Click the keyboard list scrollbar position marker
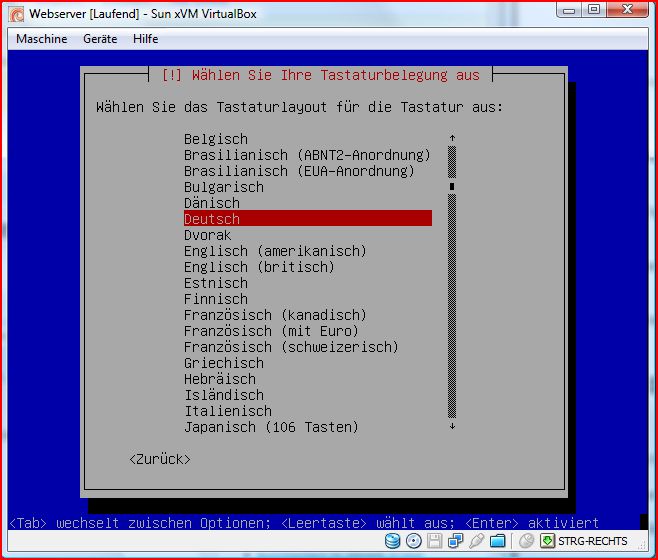658x560 pixels. (x=452, y=186)
